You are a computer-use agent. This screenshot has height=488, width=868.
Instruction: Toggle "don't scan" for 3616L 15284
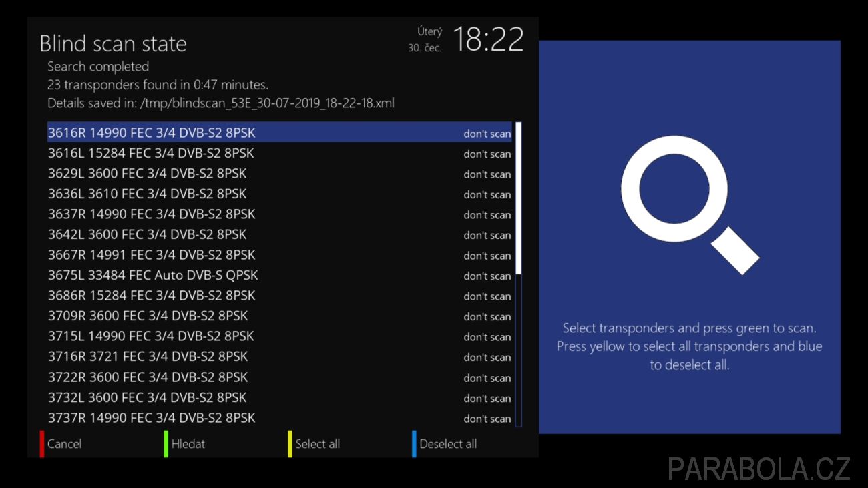(x=487, y=154)
